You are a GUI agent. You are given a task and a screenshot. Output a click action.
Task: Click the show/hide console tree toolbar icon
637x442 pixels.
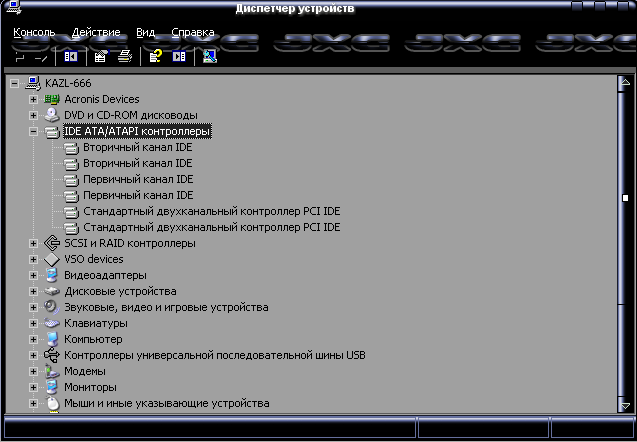pyautogui.click(x=71, y=56)
